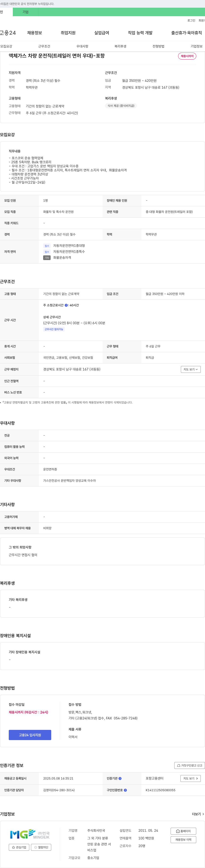
Task: Click the certification number K141112505080055
Action: click(160, 790)
